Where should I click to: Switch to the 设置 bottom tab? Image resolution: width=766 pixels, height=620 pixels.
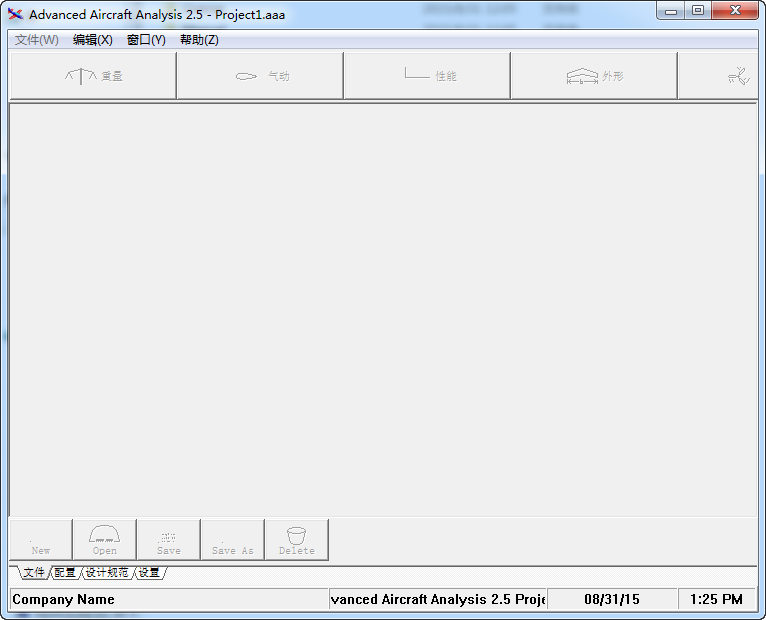[149, 573]
